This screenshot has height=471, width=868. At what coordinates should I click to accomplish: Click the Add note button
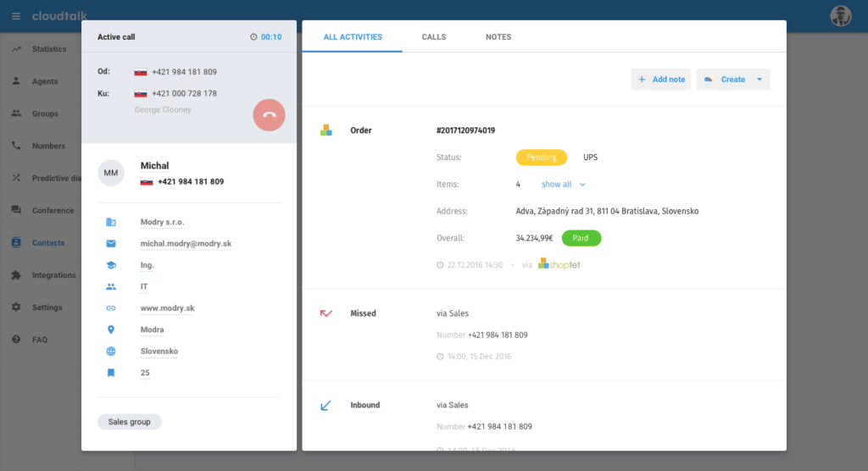pos(661,80)
